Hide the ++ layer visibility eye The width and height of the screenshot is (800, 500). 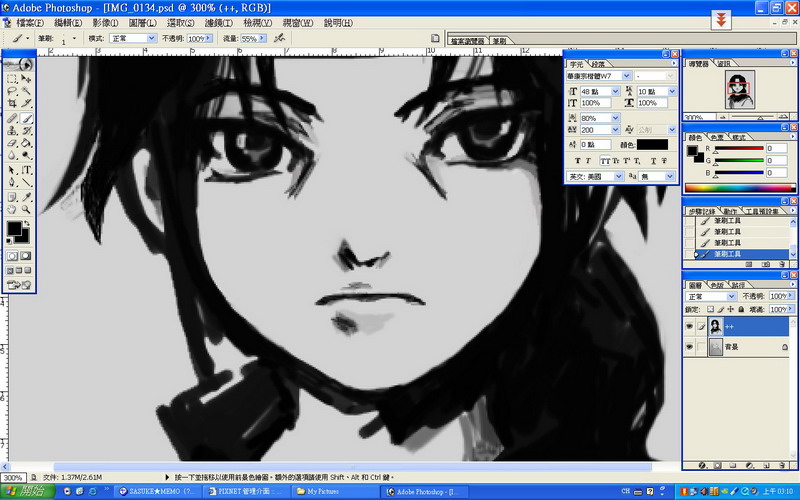point(689,327)
